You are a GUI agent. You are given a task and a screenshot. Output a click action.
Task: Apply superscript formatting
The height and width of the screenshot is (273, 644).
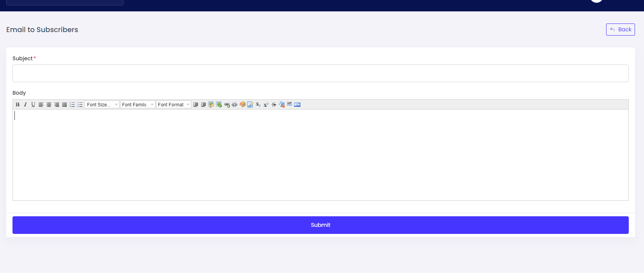266,104
